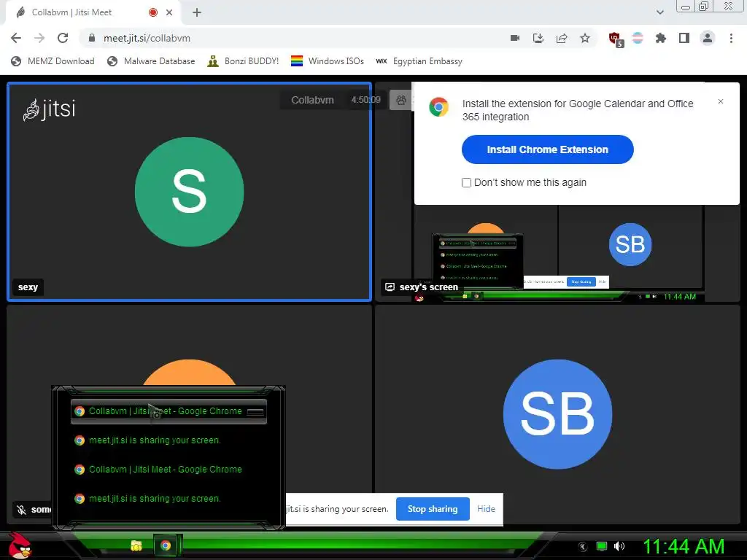The width and height of the screenshot is (747, 560).
Task: Click the Chrome taskbar icon
Action: 166,545
